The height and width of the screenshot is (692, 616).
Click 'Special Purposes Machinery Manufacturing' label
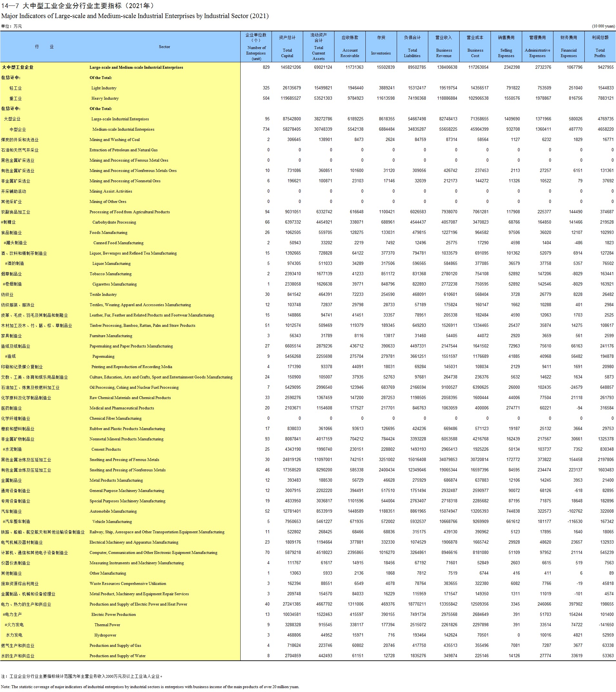point(127,501)
